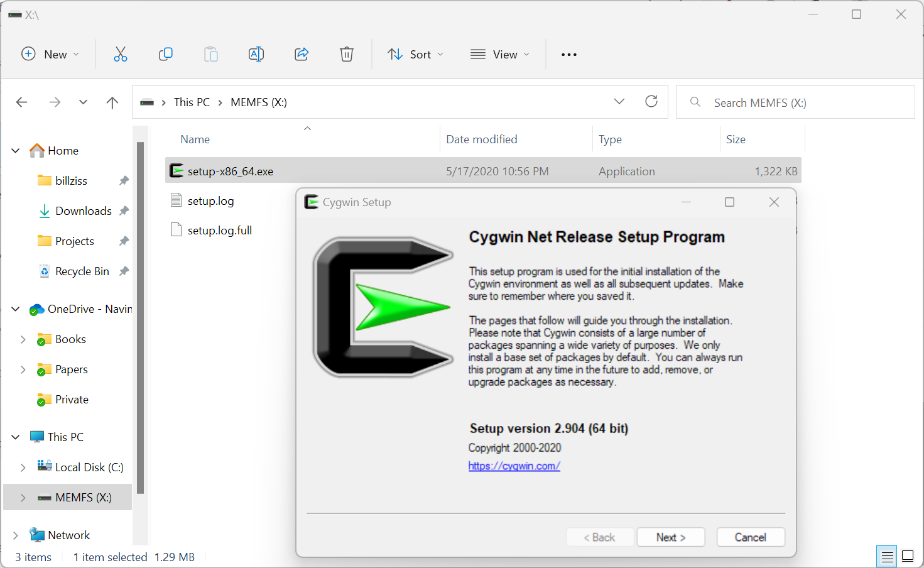Screen dimensions: 924x568
Task: Collapse the This PC tree section
Action: point(16,437)
